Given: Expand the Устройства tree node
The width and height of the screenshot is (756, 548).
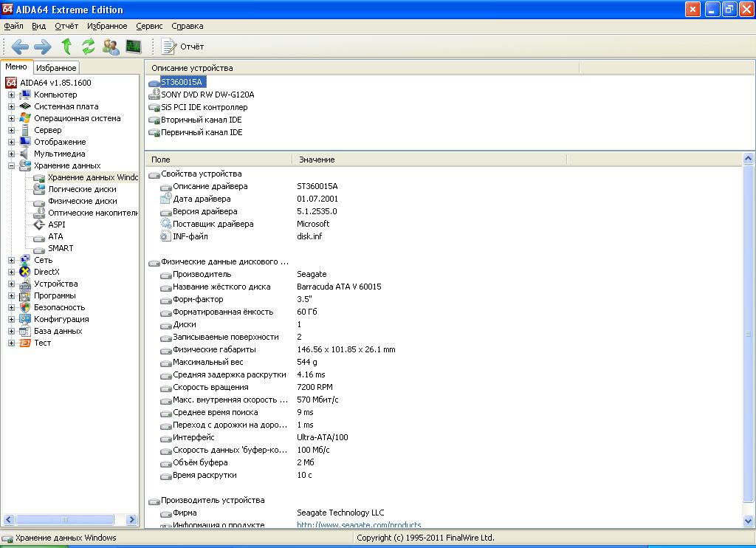Looking at the screenshot, I should [11, 284].
